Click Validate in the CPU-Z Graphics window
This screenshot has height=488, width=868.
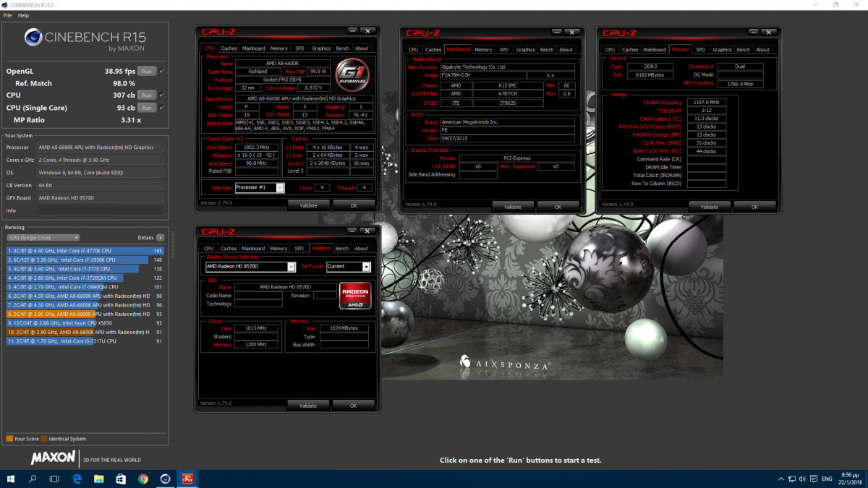tap(308, 406)
